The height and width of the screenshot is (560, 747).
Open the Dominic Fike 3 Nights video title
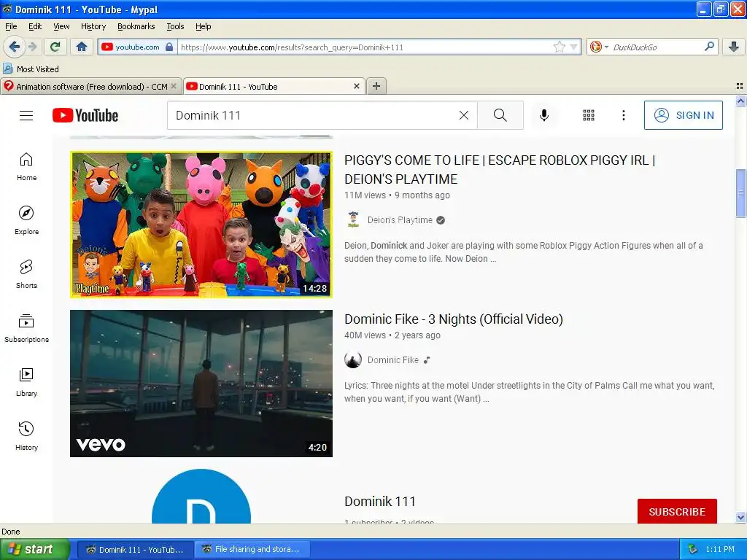click(454, 319)
